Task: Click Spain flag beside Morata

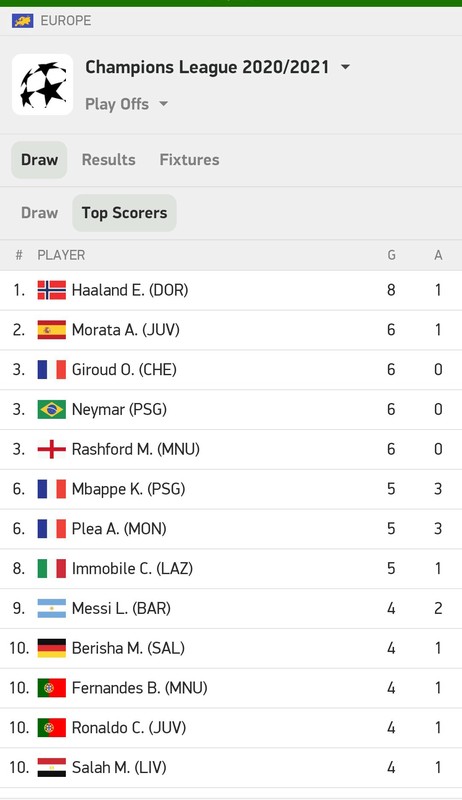Action: click(52, 330)
